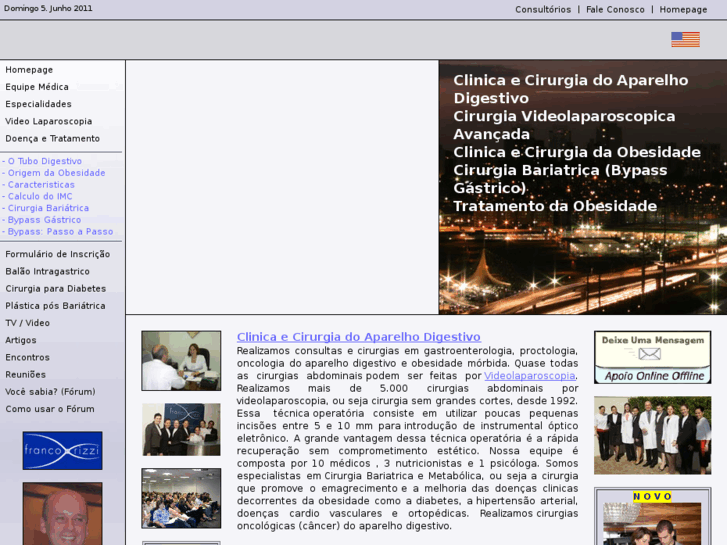
Task: Go to Homepage in the top bar
Action: 683,9
